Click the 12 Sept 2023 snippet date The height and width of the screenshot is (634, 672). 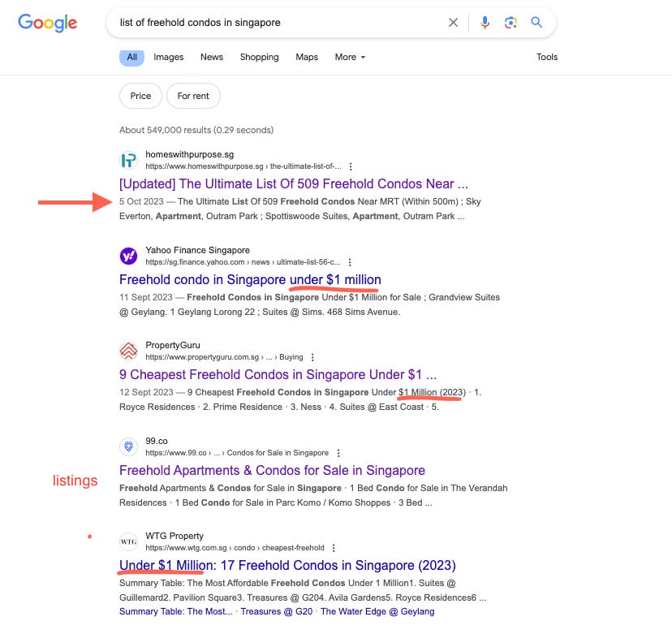point(146,393)
